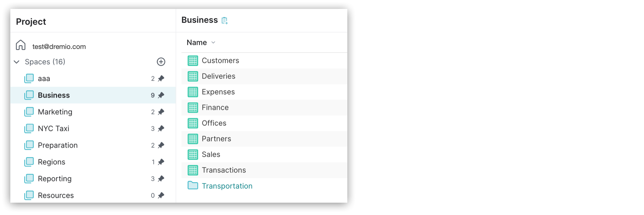Go to test@dremio.com home space
Image resolution: width=644 pixels, height=215 pixels.
tap(59, 47)
